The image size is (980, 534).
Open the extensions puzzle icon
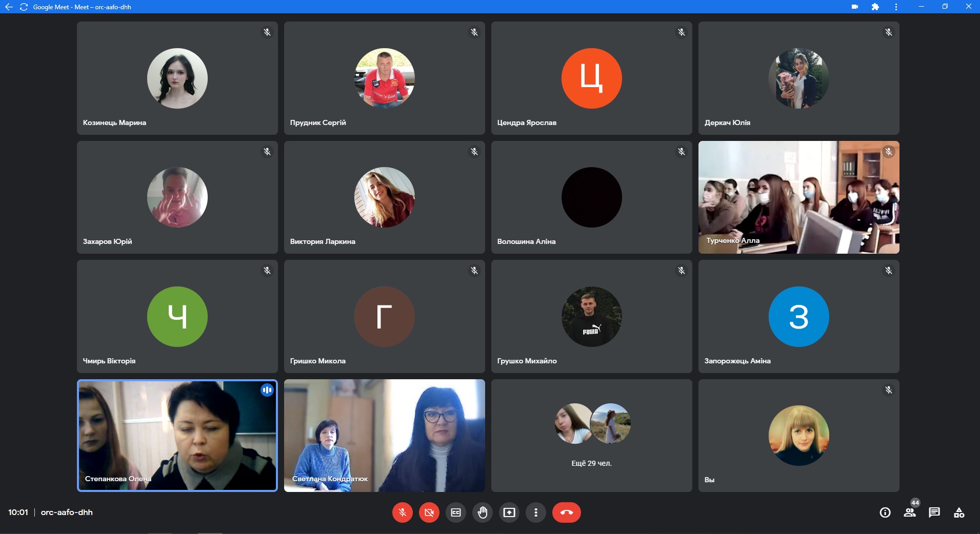tap(875, 7)
